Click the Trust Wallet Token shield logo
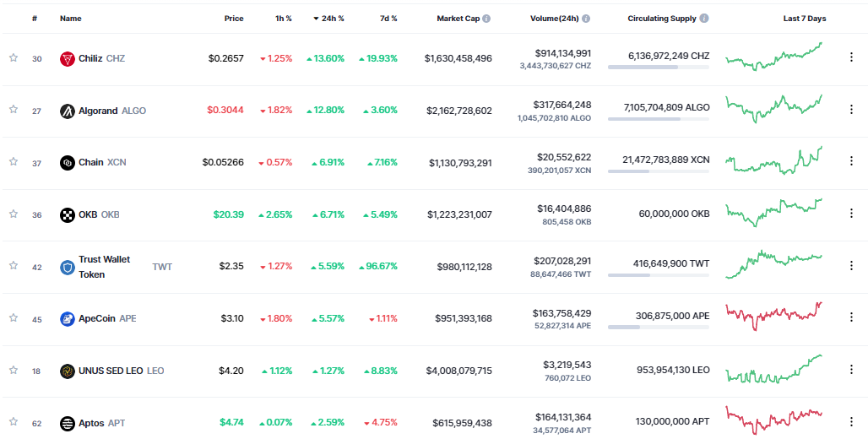Screen dimensions: 868x439 (67, 268)
